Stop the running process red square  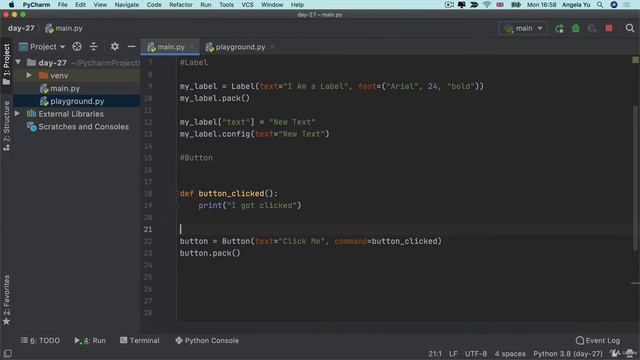point(609,29)
